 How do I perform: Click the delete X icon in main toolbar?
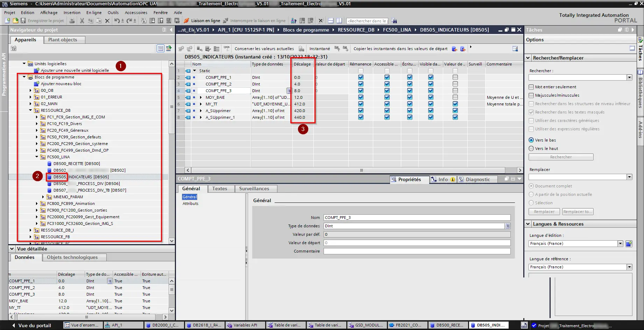click(107, 21)
